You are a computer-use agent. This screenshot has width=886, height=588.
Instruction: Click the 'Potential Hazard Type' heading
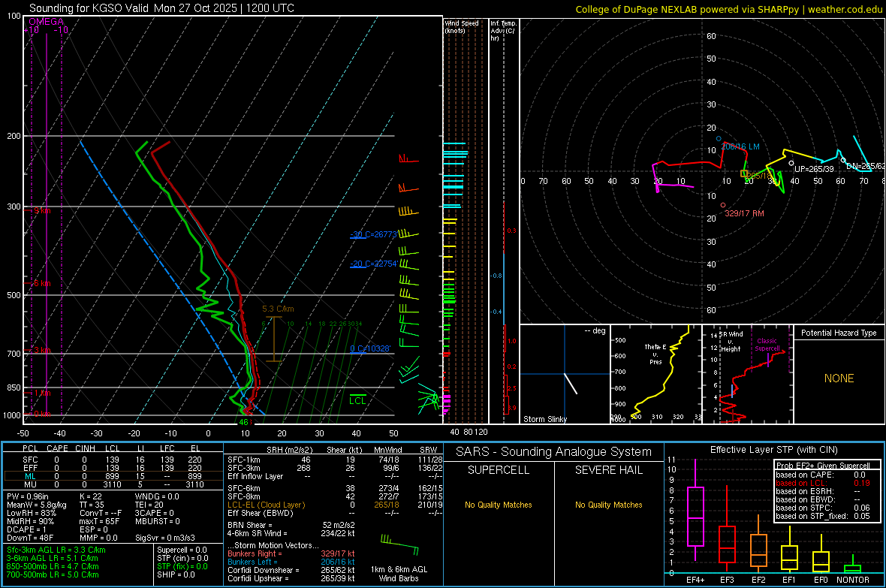(x=839, y=333)
